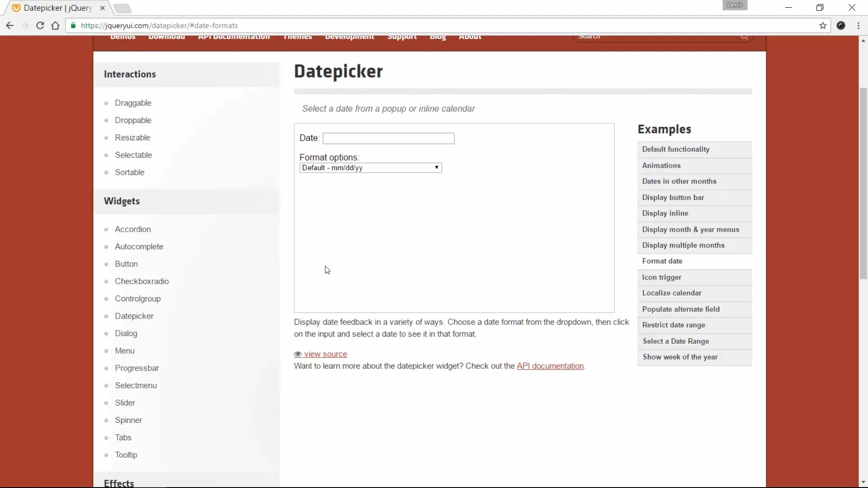Open the Datepicker widget link in sidebar
868x488 pixels.
(134, 316)
